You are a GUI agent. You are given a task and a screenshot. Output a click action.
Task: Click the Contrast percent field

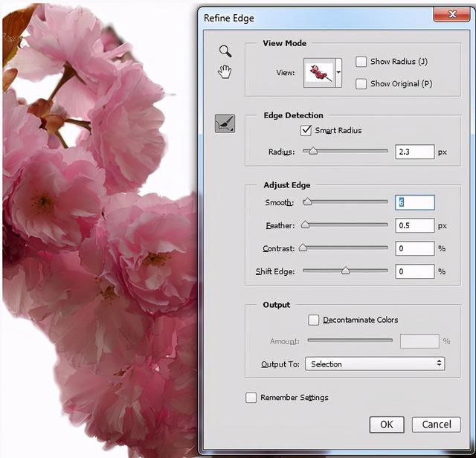[x=415, y=248]
